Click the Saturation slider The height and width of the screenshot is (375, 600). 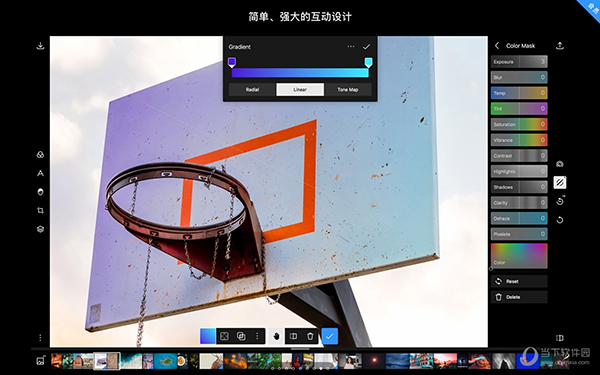tap(519, 124)
